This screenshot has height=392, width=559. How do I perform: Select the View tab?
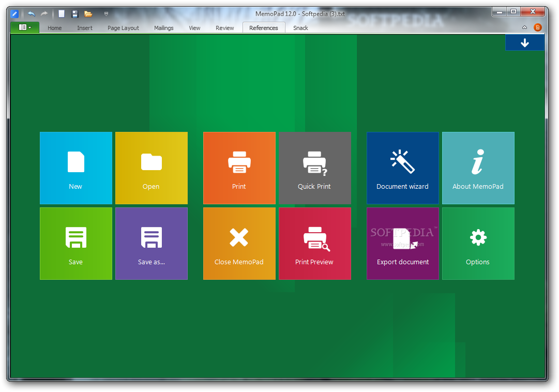[194, 28]
